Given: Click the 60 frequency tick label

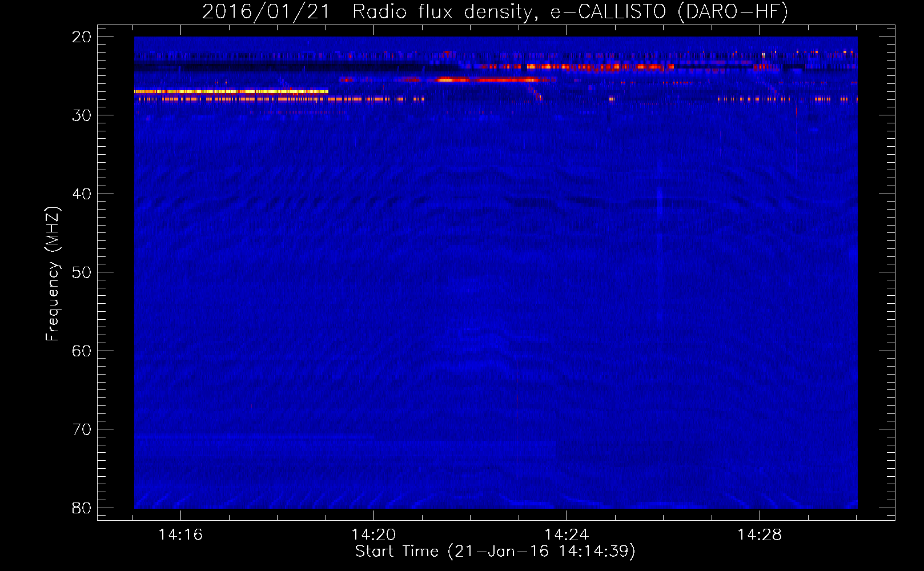Looking at the screenshot, I should (x=82, y=351).
